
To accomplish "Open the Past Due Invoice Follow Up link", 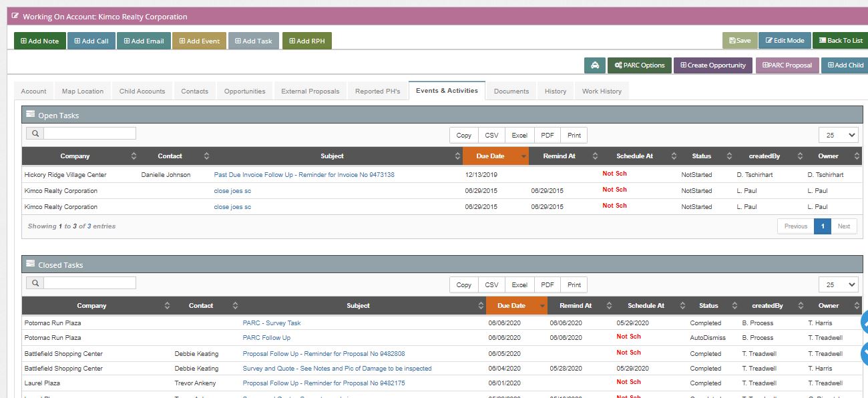I will click(x=304, y=175).
